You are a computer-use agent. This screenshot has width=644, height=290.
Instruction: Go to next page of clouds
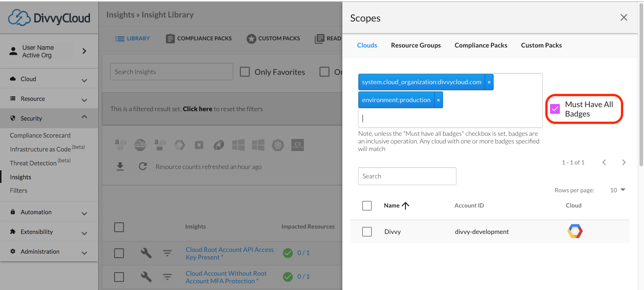tap(624, 162)
